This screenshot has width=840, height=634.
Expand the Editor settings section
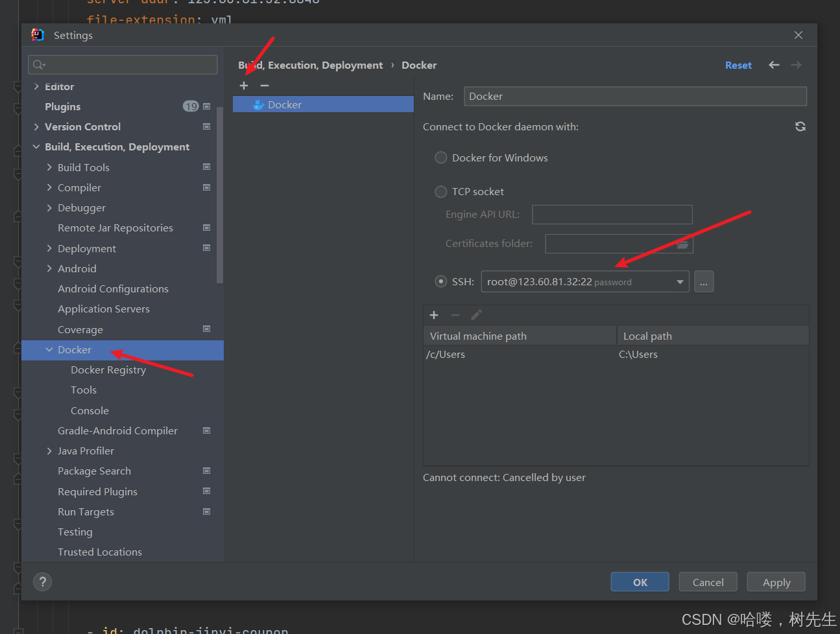tap(36, 86)
